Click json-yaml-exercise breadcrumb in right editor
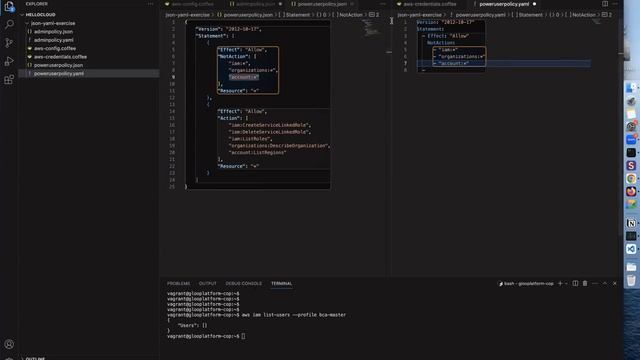Viewport: 640px width, 360px height. click(420, 15)
